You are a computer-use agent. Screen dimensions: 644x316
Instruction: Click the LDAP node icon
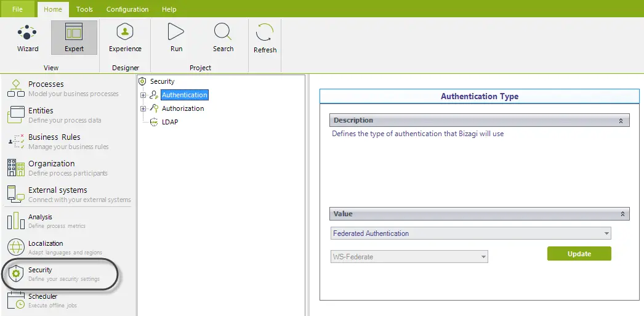(x=153, y=122)
